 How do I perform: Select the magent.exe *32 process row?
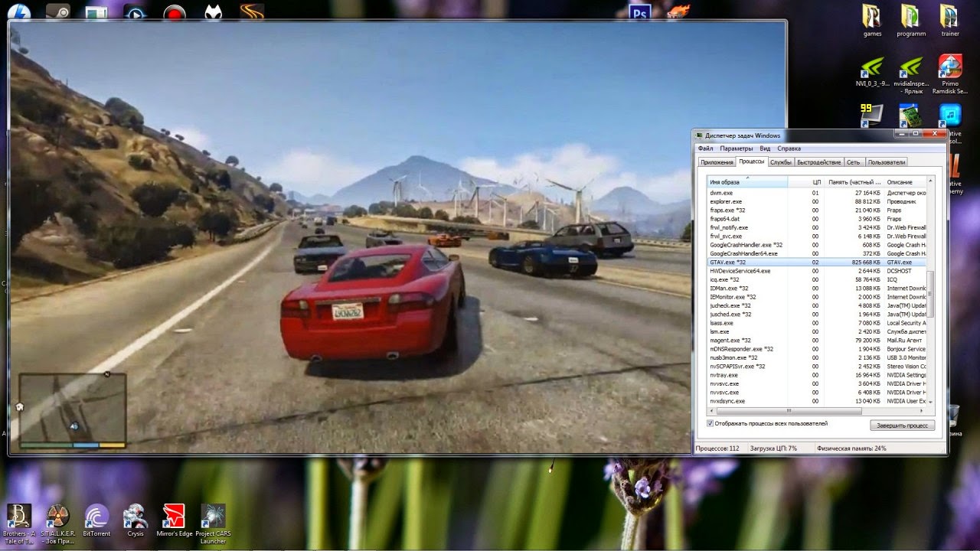click(817, 341)
